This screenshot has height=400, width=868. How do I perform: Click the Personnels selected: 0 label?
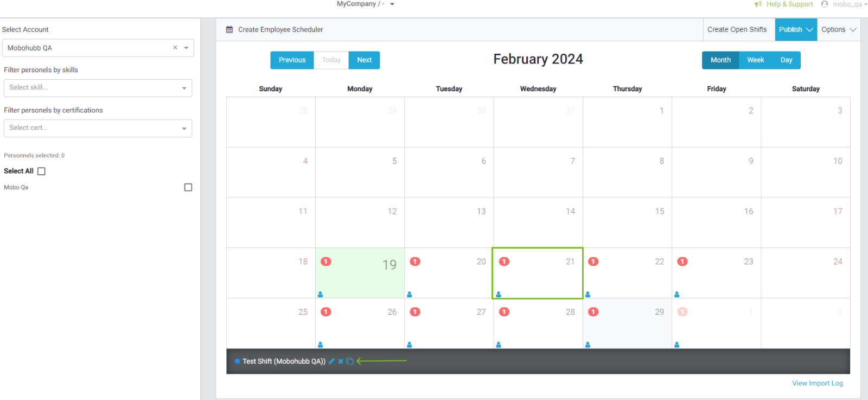34,155
